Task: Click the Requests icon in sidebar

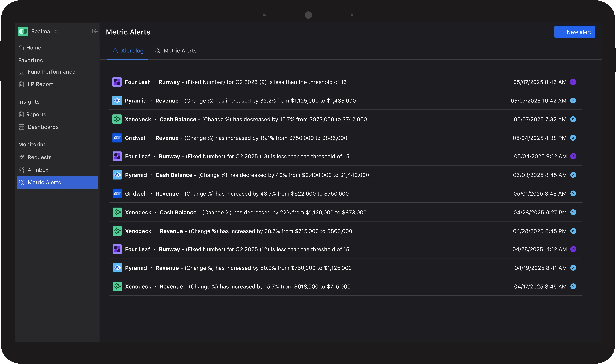Action: coord(21,157)
